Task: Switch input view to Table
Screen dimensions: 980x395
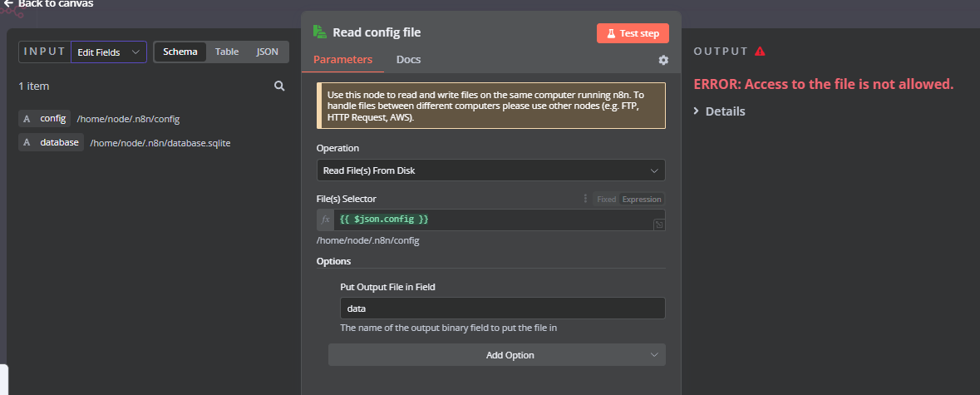Action: (227, 52)
